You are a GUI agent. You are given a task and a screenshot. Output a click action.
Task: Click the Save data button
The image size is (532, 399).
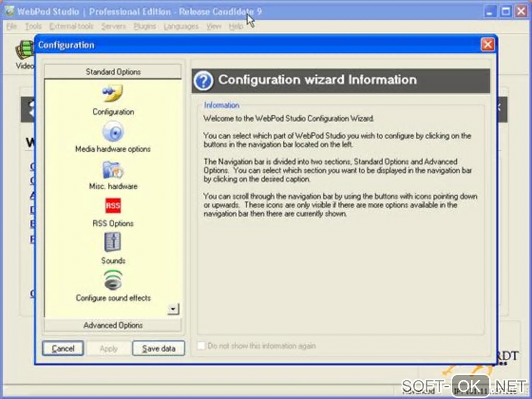pyautogui.click(x=159, y=348)
